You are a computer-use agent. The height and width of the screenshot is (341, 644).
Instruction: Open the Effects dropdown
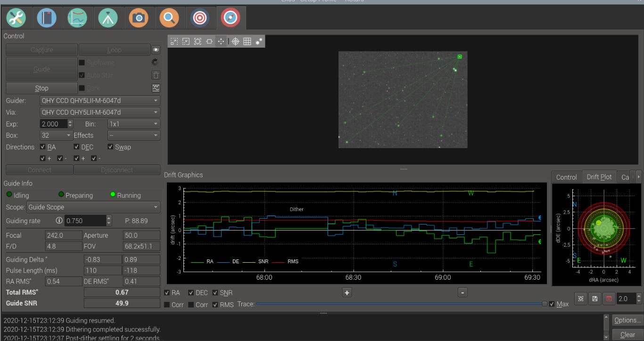[x=133, y=135]
